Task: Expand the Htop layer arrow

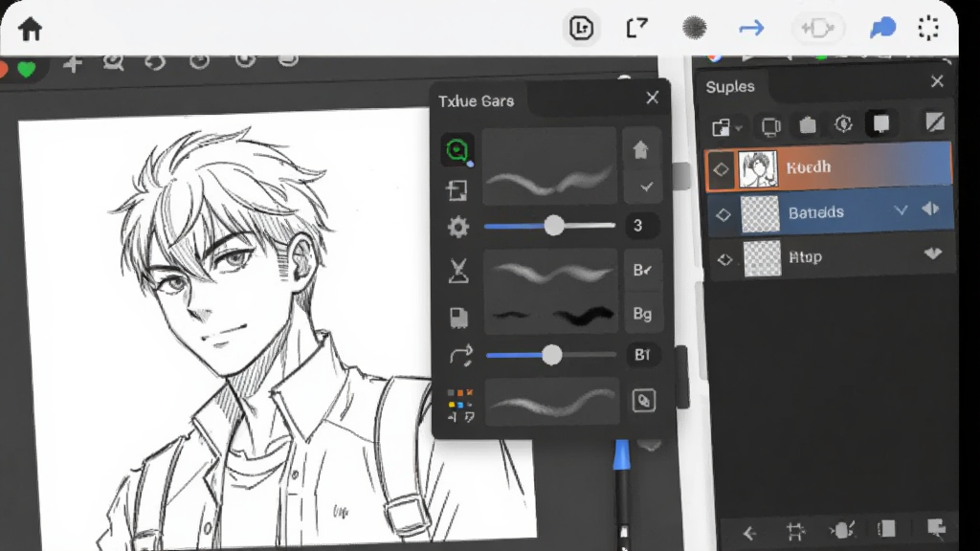Action: click(932, 253)
